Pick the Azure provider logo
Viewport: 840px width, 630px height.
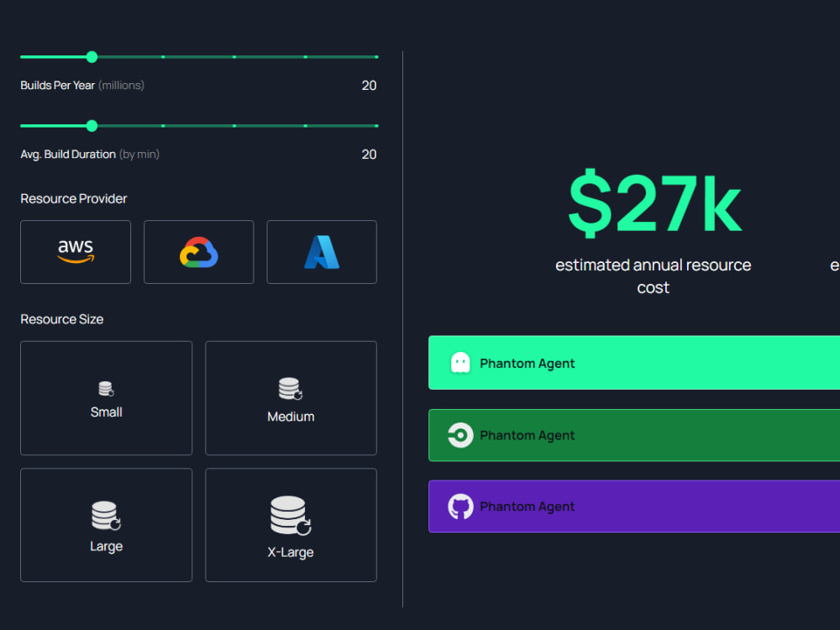point(322,252)
